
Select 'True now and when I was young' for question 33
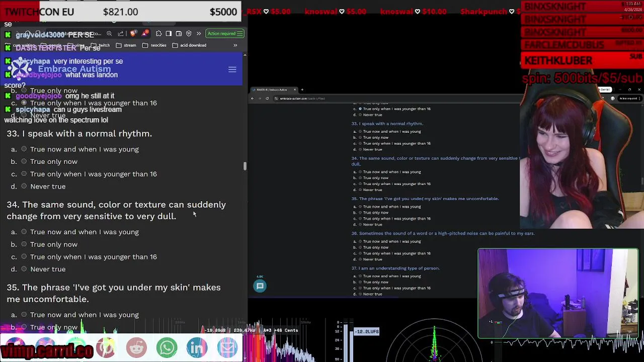[x=24, y=149]
